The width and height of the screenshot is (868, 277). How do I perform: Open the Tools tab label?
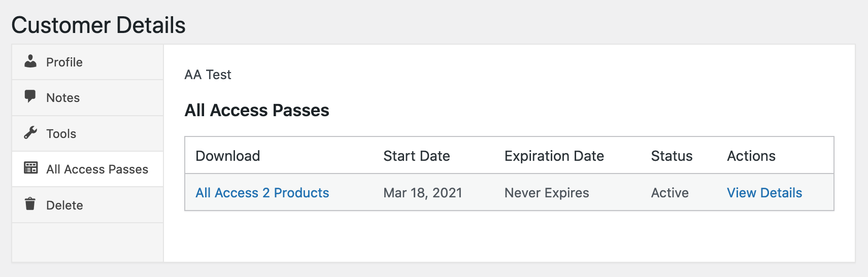point(61,134)
